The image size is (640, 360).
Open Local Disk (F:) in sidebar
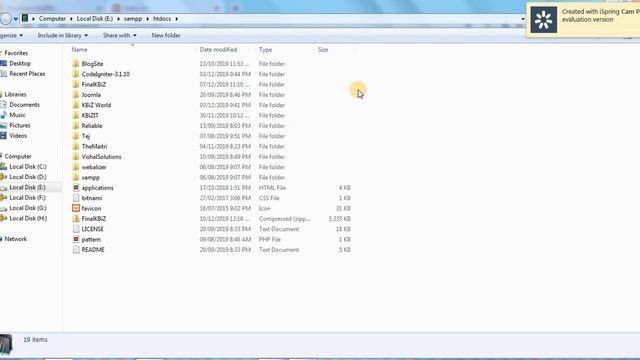(x=27, y=198)
